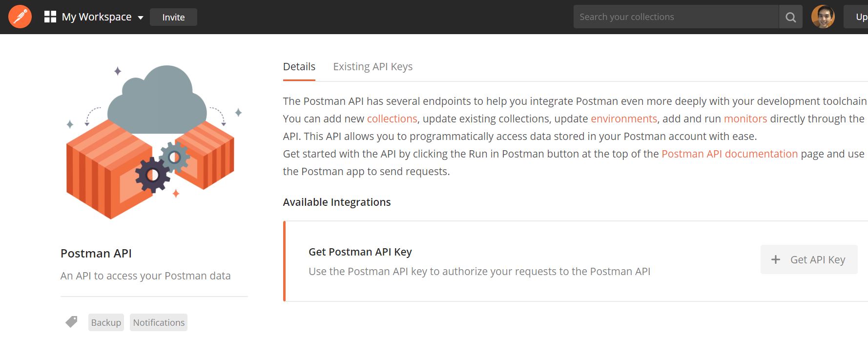Click the workspace grid icon
868x337 pixels.
[x=50, y=17]
